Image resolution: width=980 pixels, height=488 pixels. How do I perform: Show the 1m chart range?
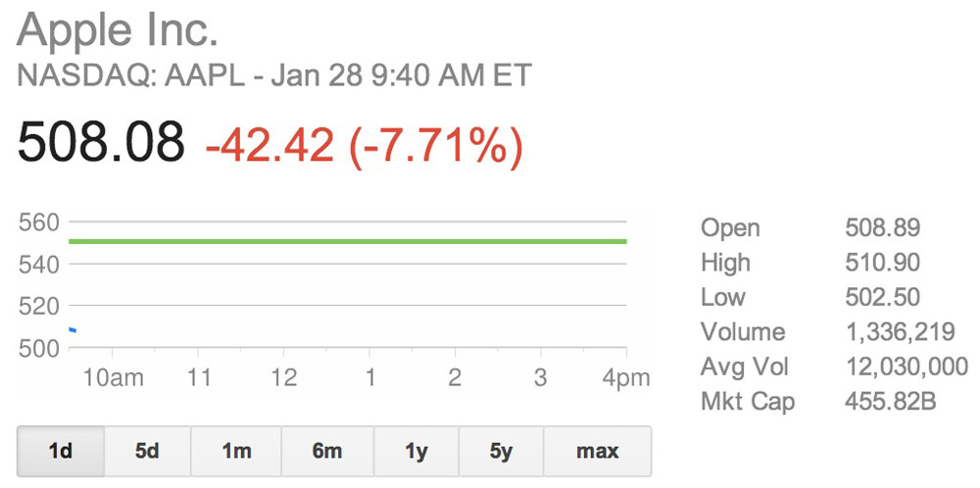tap(236, 451)
